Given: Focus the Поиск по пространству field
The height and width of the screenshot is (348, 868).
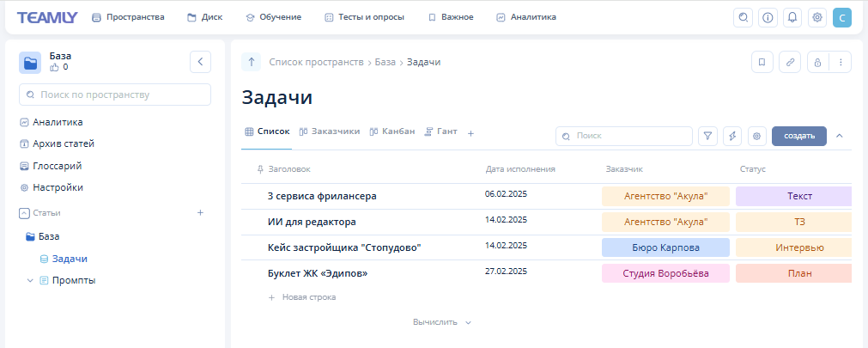Looking at the screenshot, I should (x=115, y=95).
